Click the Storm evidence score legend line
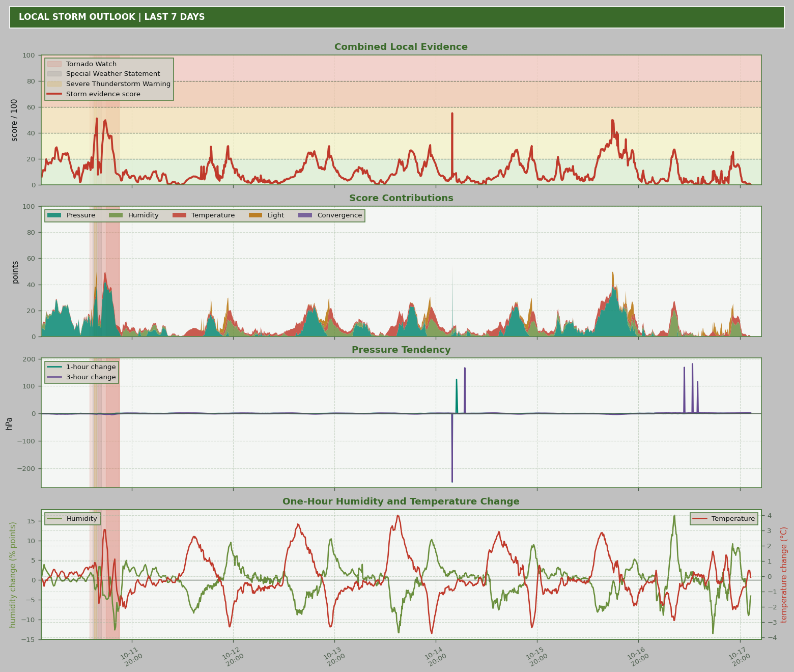Viewport: 794px width, 672px height. pos(54,94)
